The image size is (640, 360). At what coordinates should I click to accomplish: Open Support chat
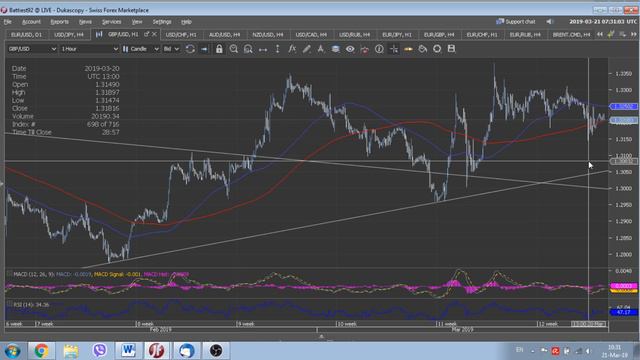[x=516, y=22]
